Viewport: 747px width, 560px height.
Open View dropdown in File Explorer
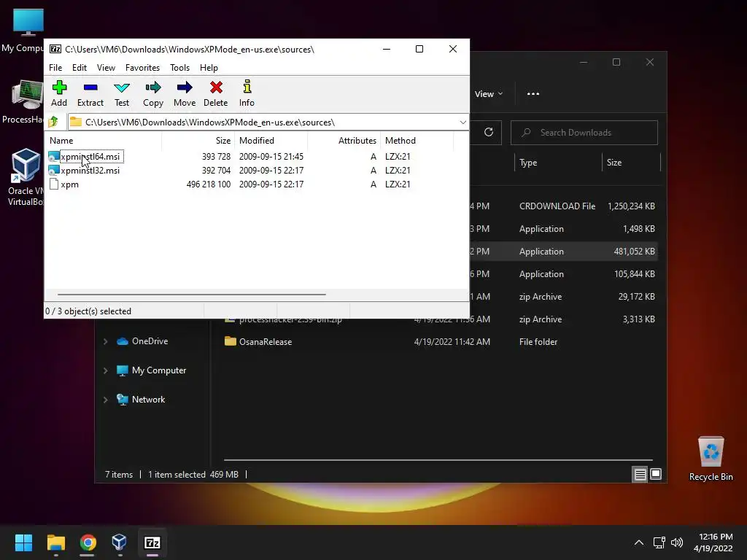(x=489, y=94)
